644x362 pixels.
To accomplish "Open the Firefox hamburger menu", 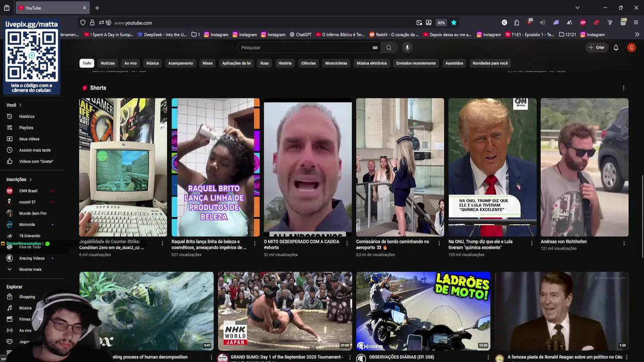I will click(636, 23).
